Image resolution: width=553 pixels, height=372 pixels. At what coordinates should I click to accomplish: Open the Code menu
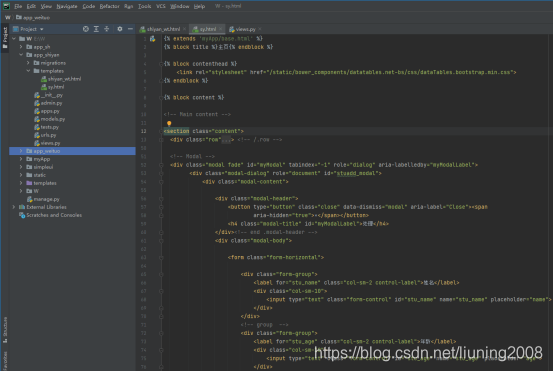tap(89, 6)
